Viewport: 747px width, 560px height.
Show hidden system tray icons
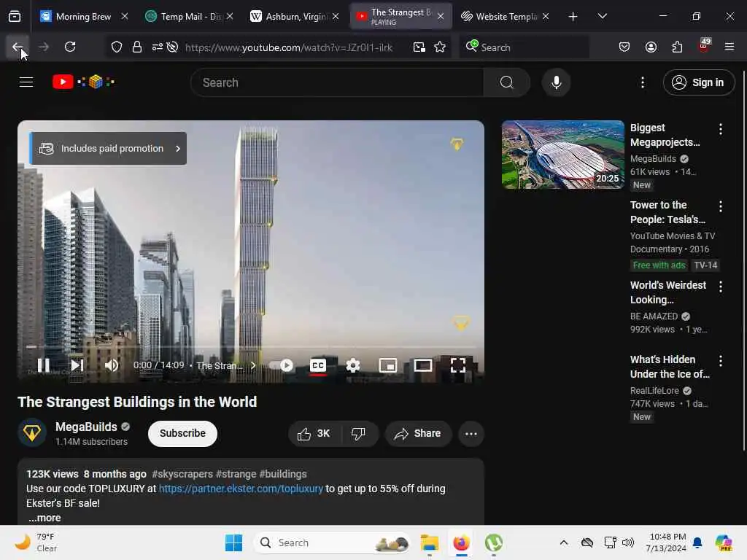tap(564, 542)
